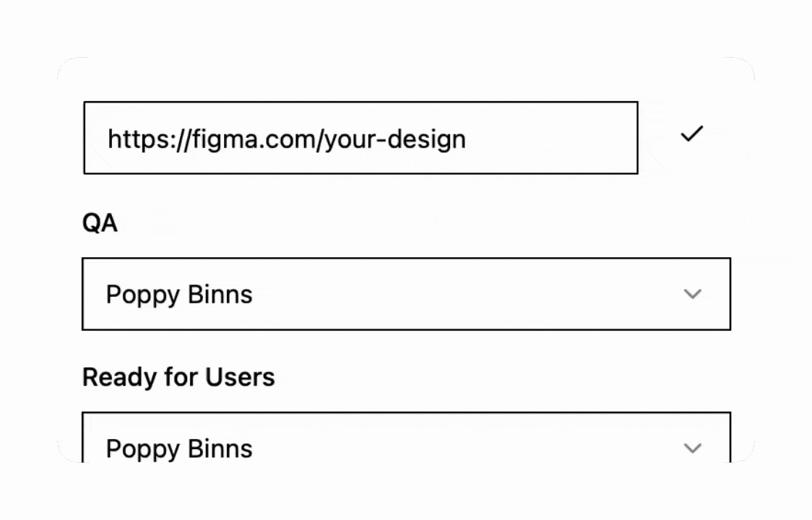Image resolution: width=812 pixels, height=520 pixels.
Task: Click Poppy Binns under Ready for Users
Action: 179,448
